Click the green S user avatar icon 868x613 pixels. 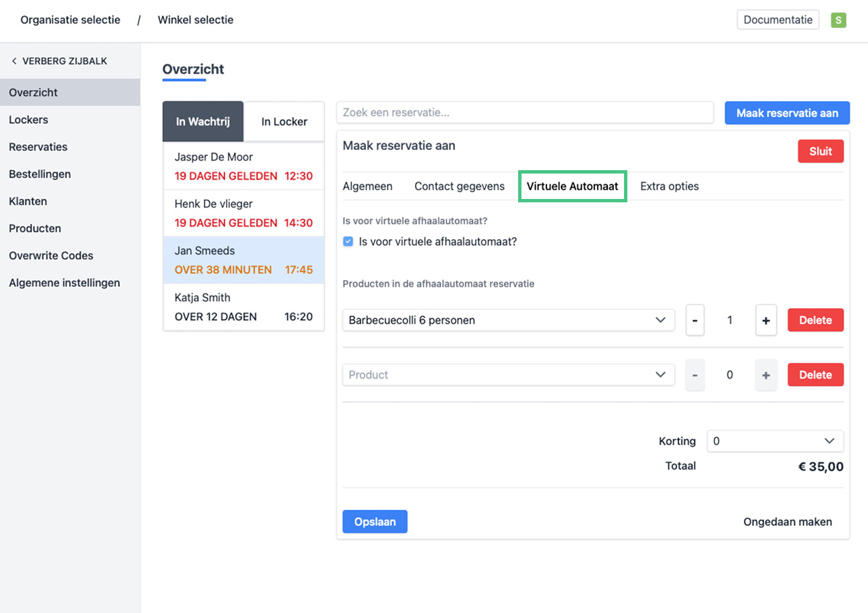point(838,20)
